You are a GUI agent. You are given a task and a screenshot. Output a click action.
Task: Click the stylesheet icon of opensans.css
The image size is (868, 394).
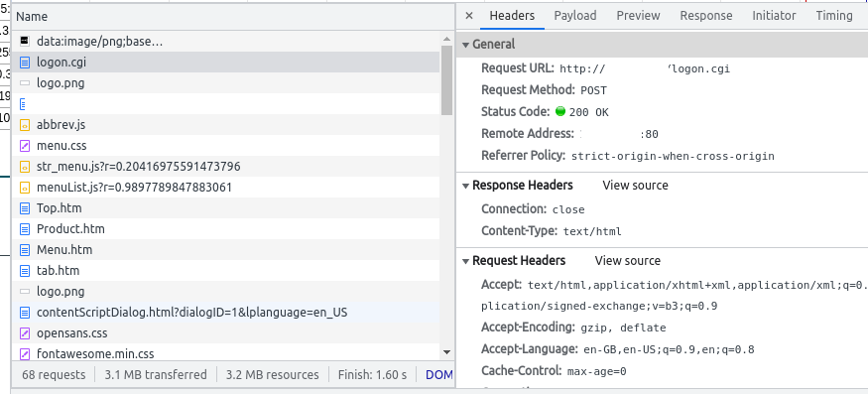point(25,333)
